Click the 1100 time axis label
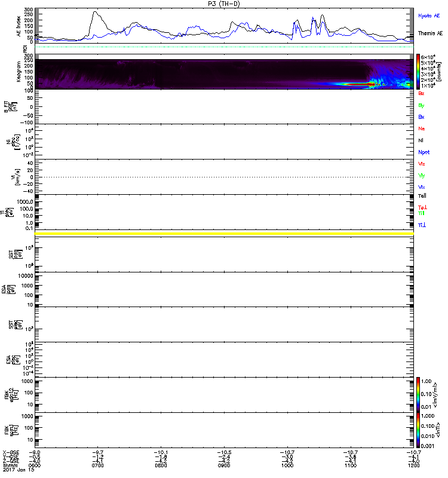 point(351,465)
